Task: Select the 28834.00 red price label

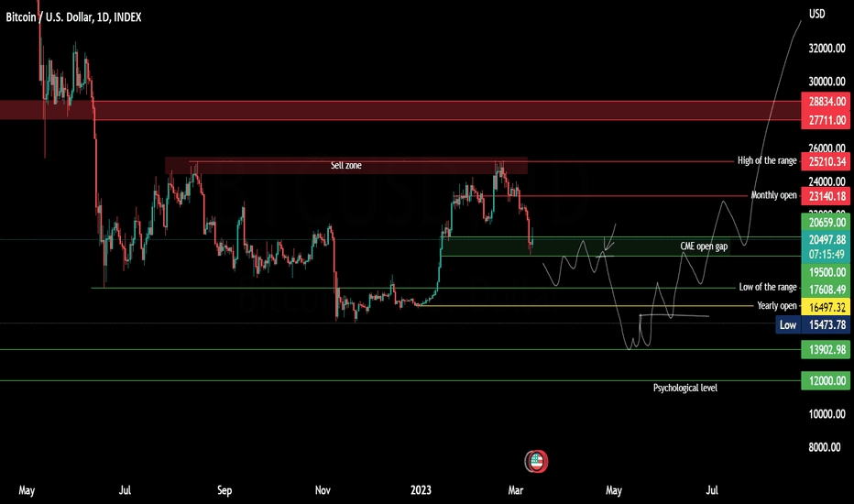Action: 826,102
